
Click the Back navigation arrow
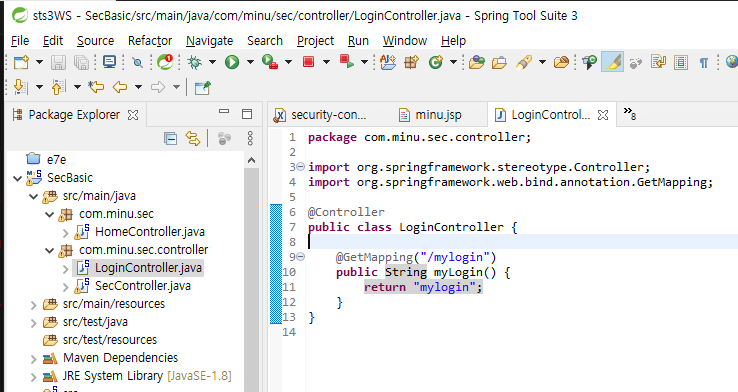[120, 87]
